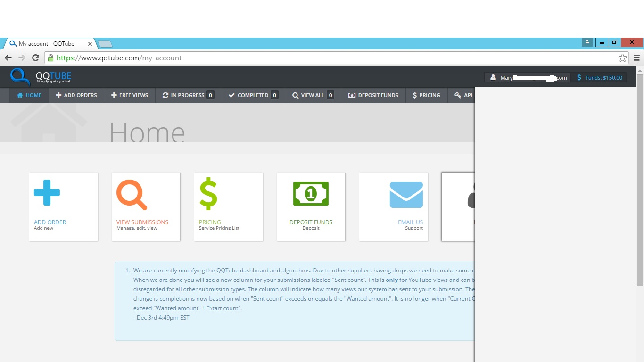644x362 pixels.
Task: Open Deposit Funds in navigation bar
Action: (x=373, y=95)
